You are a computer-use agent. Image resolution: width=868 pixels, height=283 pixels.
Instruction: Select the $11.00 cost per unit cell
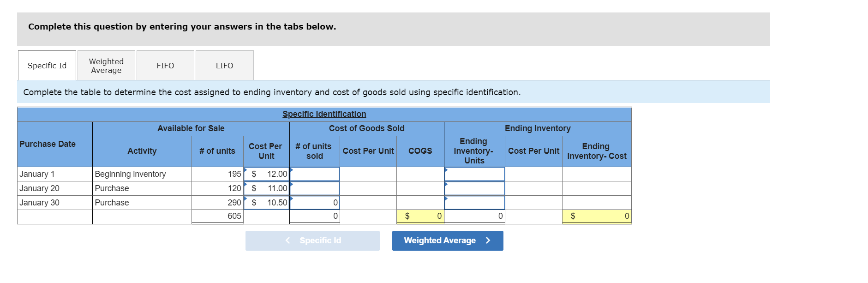point(266,188)
